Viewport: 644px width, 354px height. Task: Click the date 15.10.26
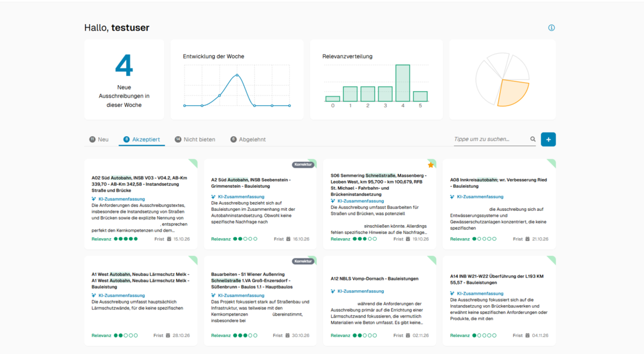coord(182,239)
